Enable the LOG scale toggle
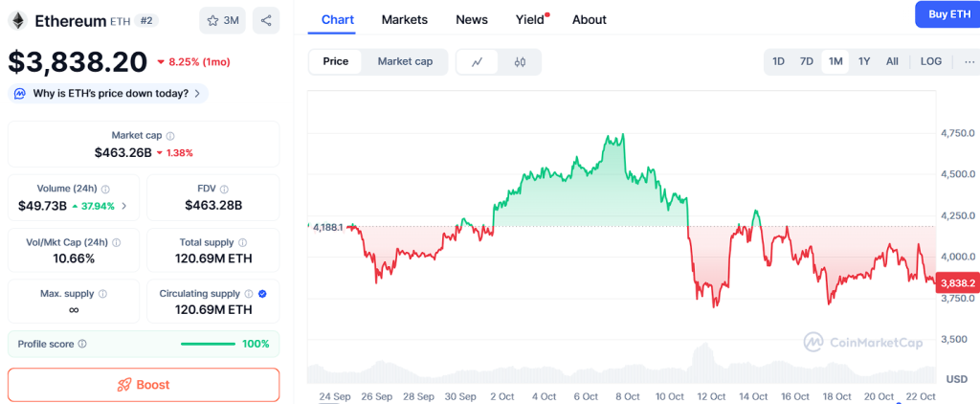The width and height of the screenshot is (980, 404). pos(930,61)
